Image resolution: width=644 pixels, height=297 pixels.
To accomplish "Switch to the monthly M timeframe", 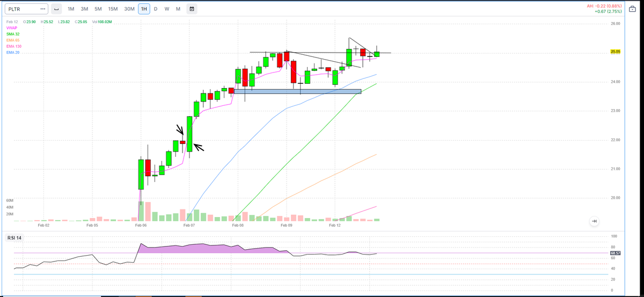I will point(178,9).
